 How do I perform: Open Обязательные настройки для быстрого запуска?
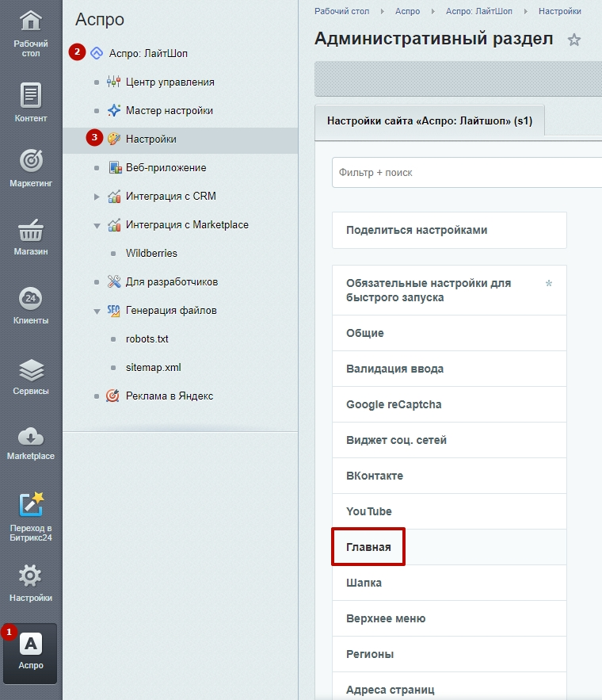[x=449, y=290]
